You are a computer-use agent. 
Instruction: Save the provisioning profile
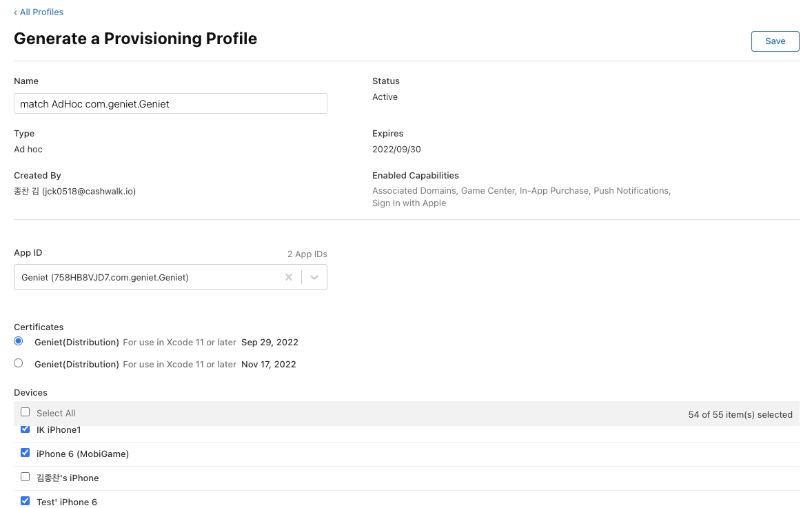click(775, 41)
